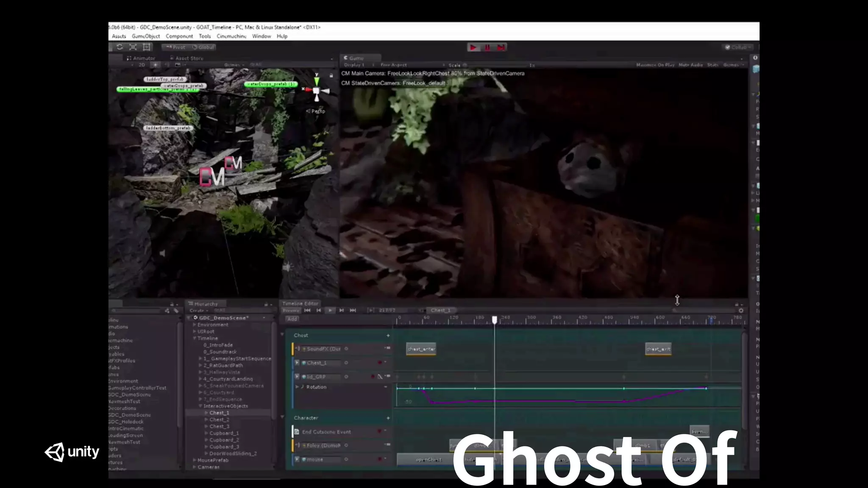Open the Scene view Gizmos dropdown
The image size is (868, 488).
click(234, 65)
